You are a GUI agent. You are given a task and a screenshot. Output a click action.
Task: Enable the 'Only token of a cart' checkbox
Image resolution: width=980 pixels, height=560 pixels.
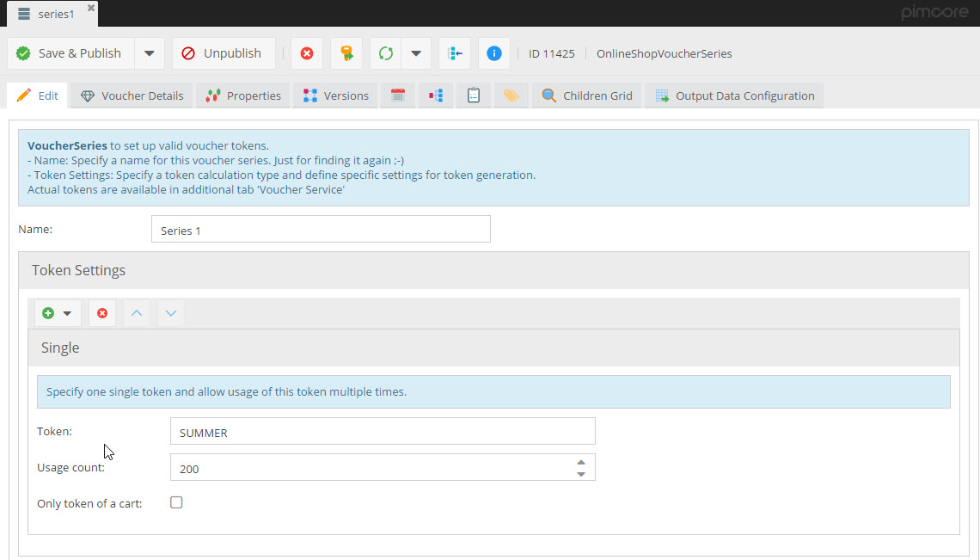[176, 502]
